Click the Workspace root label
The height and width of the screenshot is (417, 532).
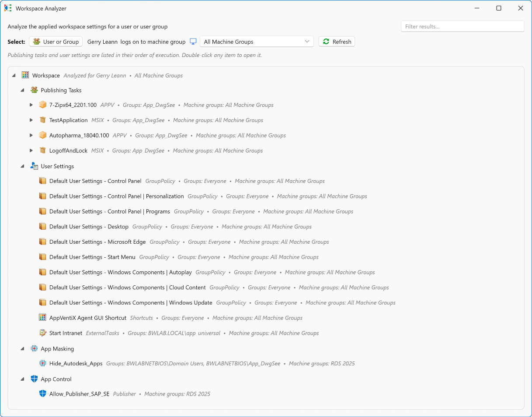46,75
